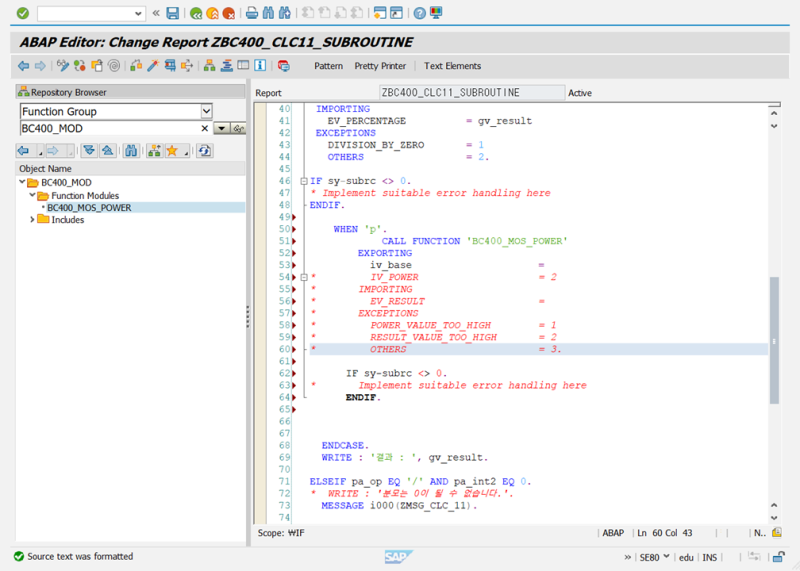Click the Enhance spiral icon

click(114, 65)
